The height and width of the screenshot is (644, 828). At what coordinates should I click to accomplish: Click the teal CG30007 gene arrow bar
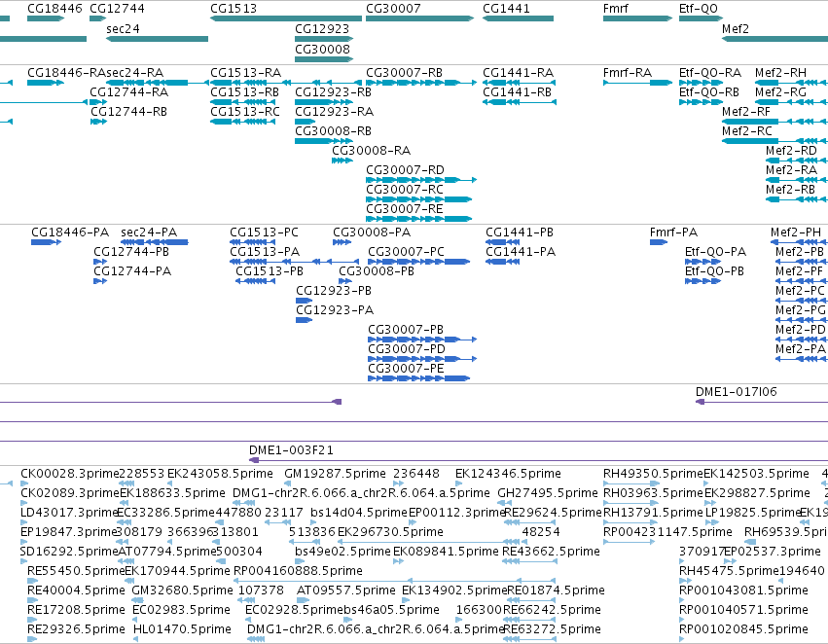[419, 18]
